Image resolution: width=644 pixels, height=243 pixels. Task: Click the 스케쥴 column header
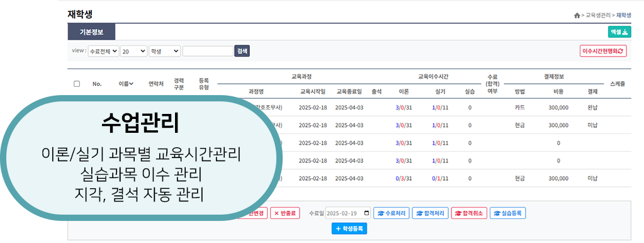coord(618,83)
